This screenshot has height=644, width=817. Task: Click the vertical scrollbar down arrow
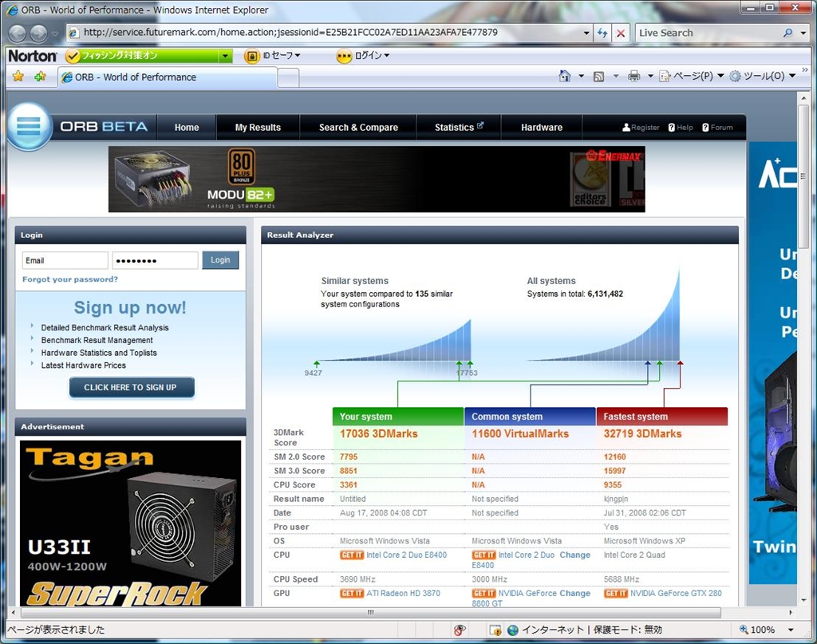[803, 600]
